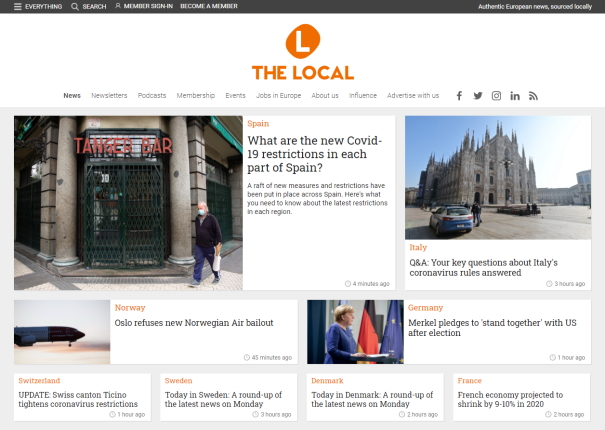Viewport: 605px width, 430px height.
Task: Open The Local Facebook page icon
Action: coord(459,96)
